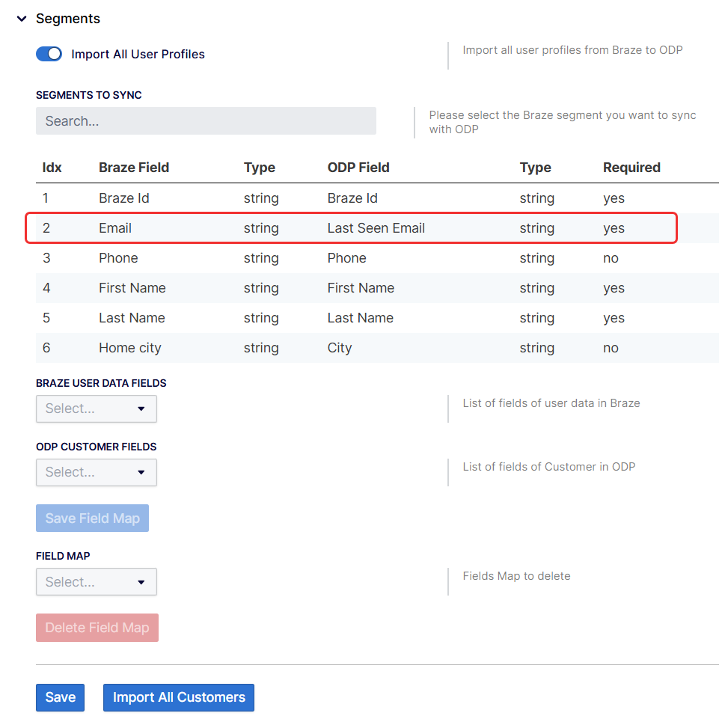Select the Phone mapping row
Screen dimensions: 728x719
coord(377,258)
